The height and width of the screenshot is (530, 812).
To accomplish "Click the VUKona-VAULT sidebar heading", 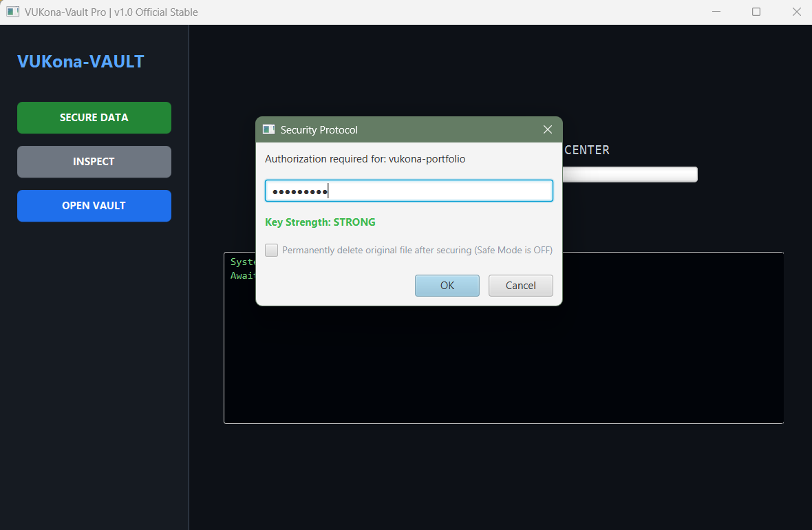I will 81,62.
